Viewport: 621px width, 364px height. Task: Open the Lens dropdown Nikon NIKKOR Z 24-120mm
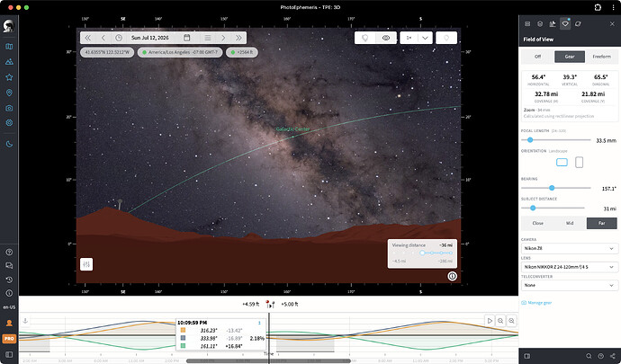coord(569,267)
